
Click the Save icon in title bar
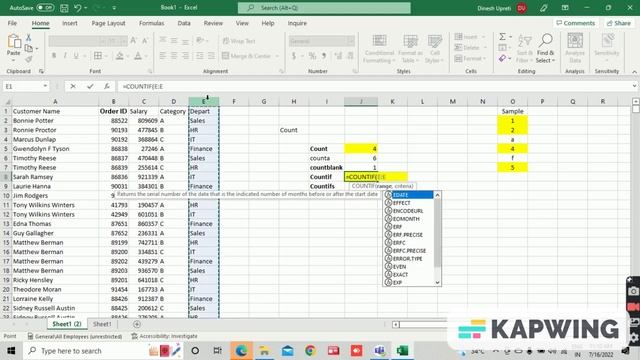coord(64,8)
